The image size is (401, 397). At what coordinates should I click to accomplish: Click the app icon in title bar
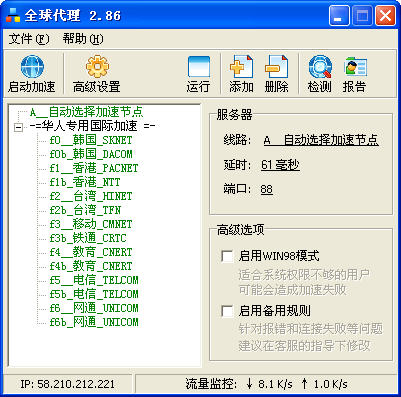click(x=13, y=15)
